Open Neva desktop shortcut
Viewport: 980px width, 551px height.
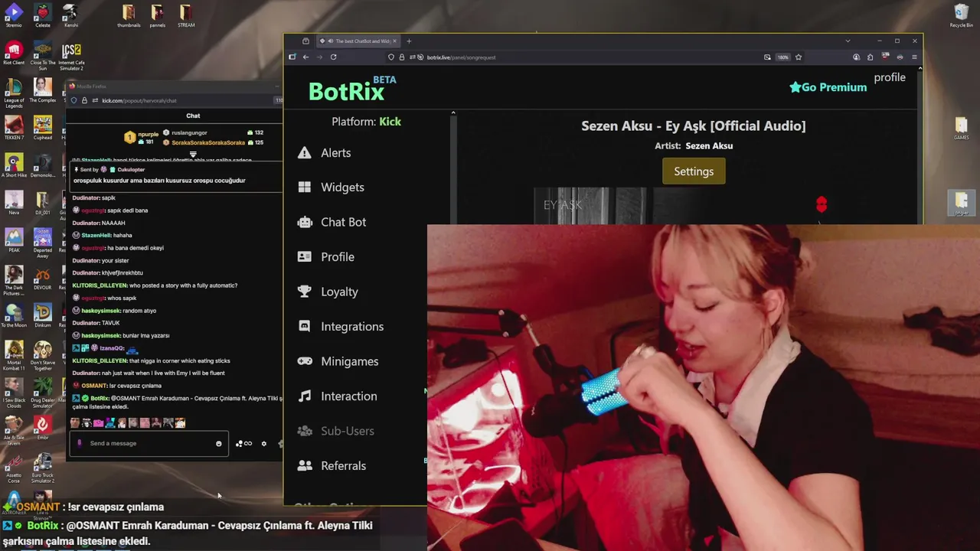(14, 203)
